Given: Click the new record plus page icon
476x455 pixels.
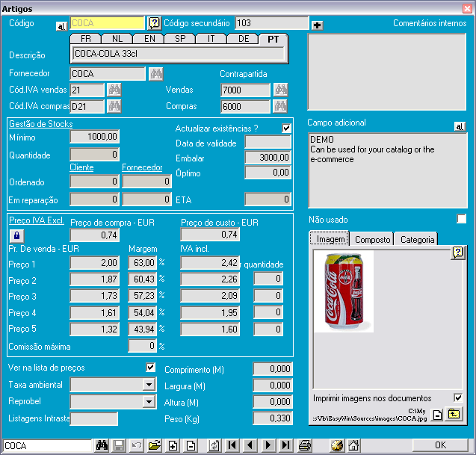Looking at the screenshot, I should tap(173, 445).
